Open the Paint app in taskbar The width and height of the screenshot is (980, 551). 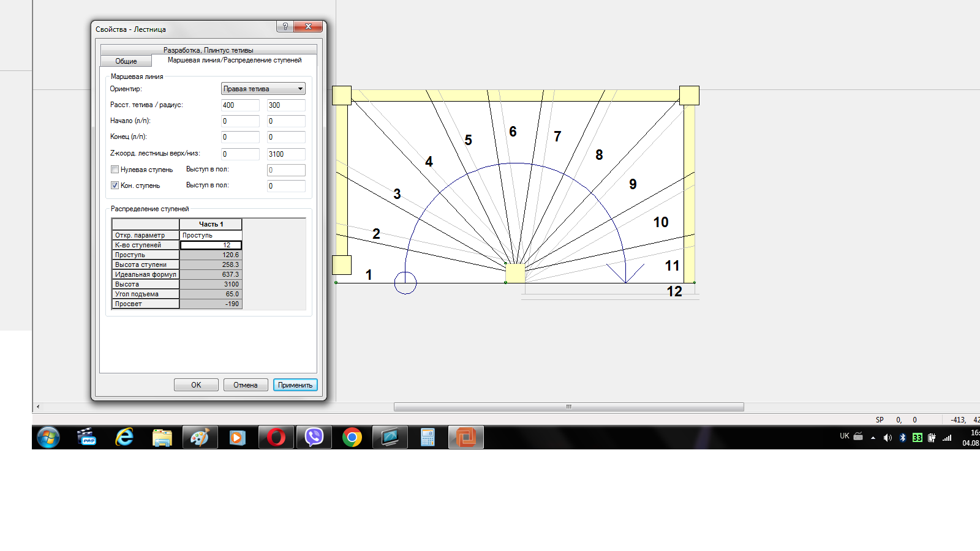[200, 437]
